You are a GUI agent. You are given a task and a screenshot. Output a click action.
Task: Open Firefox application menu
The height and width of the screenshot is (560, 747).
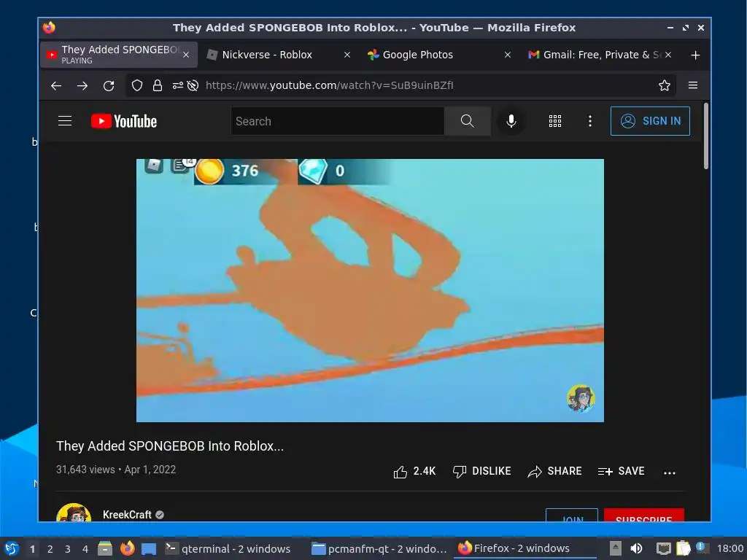coord(693,85)
